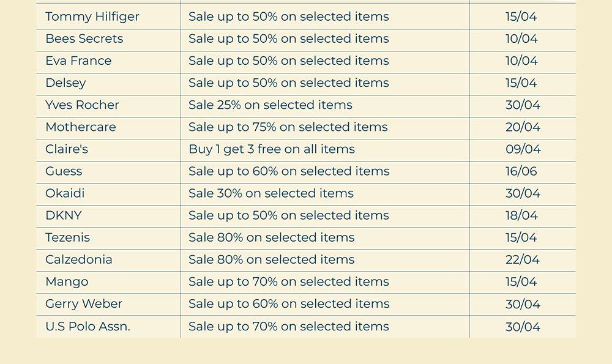Click the Okaidi brand name
Image resolution: width=612 pixels, height=364 pixels.
(65, 193)
